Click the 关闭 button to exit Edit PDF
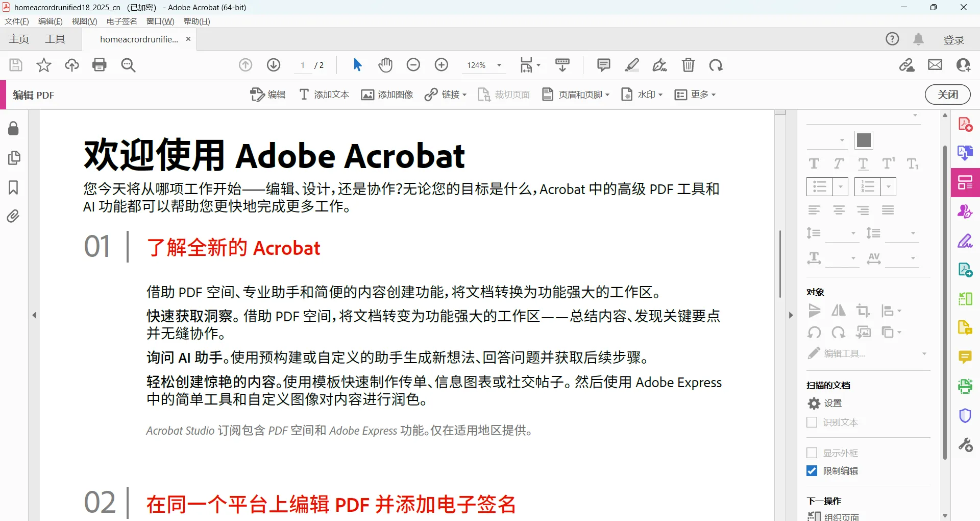 [x=947, y=94]
